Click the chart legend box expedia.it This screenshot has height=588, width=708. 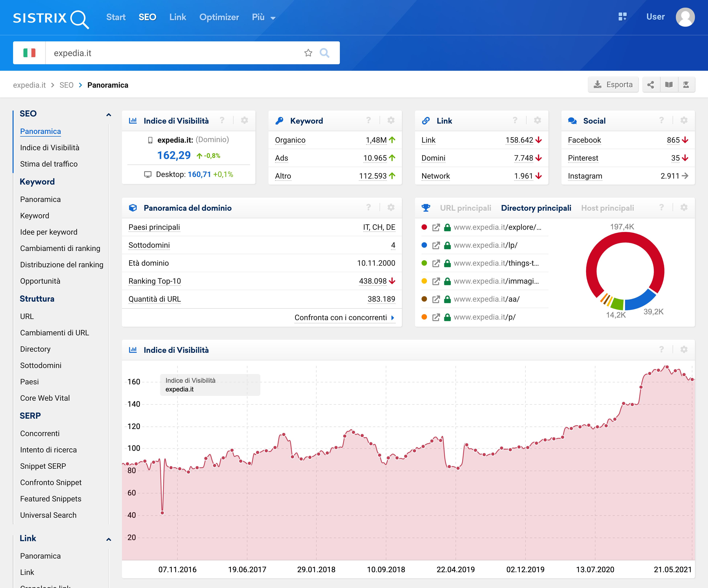210,385
